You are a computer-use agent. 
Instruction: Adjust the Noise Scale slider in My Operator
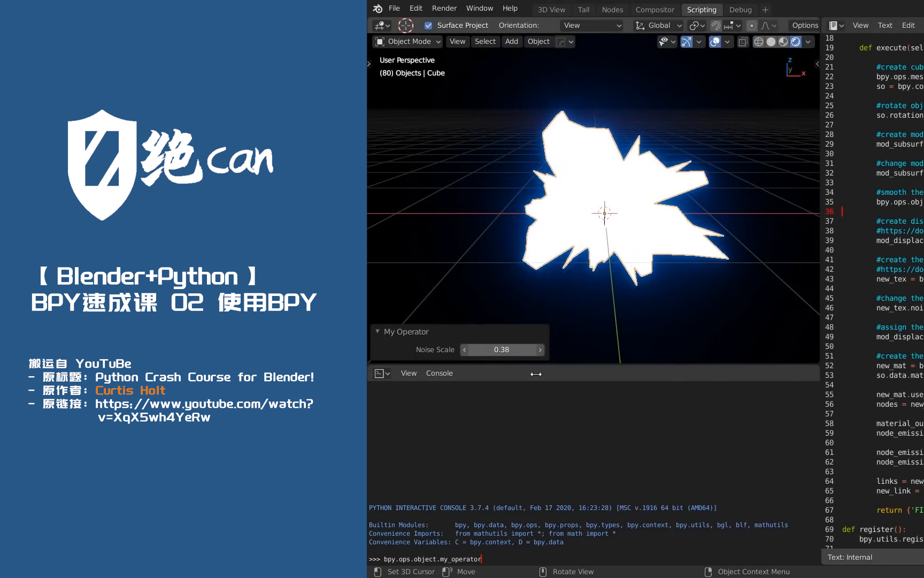(502, 349)
